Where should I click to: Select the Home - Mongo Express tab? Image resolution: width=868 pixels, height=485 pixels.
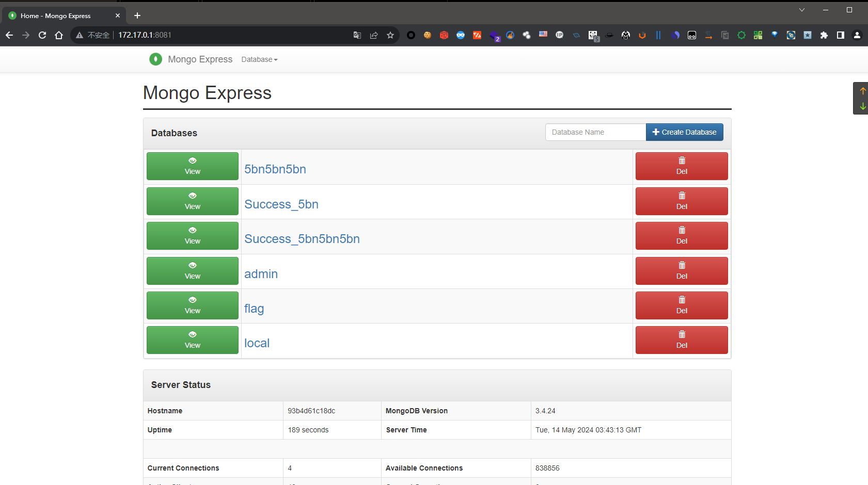pyautogui.click(x=65, y=15)
